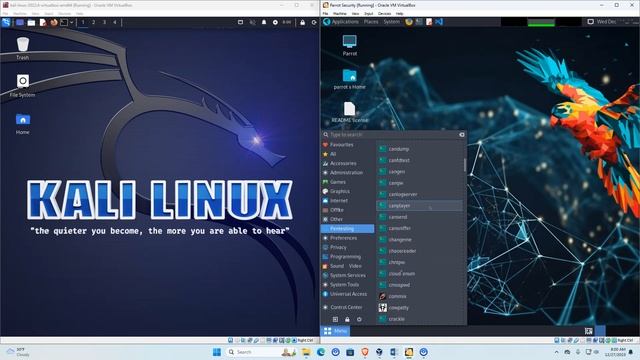Open Parrot System menu
Image resolution: width=640 pixels, height=360 pixels.
(x=391, y=22)
